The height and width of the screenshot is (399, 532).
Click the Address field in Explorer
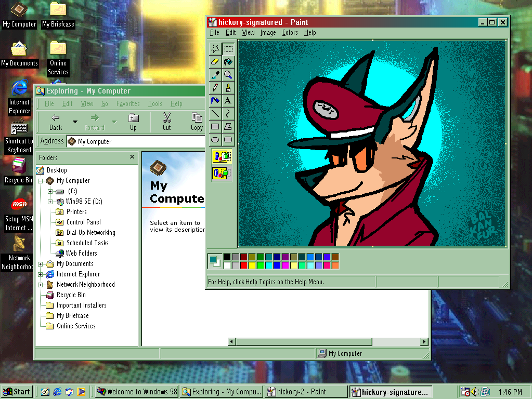coord(136,141)
